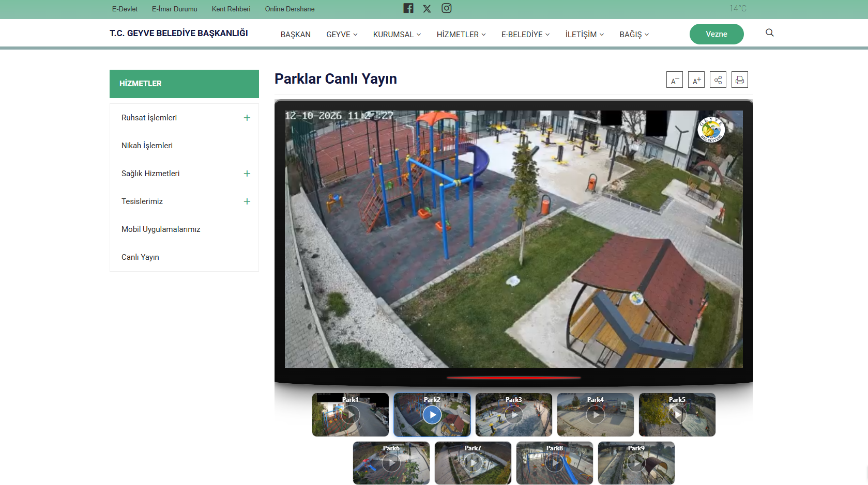Play the Park7 camera stream

tap(473, 463)
